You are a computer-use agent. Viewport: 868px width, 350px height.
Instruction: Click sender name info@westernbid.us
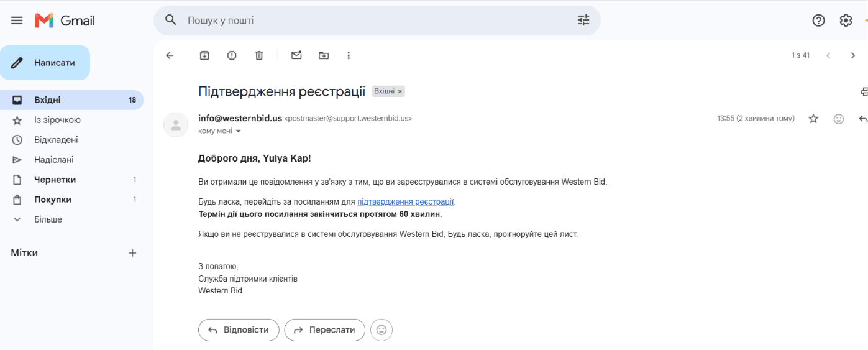240,118
